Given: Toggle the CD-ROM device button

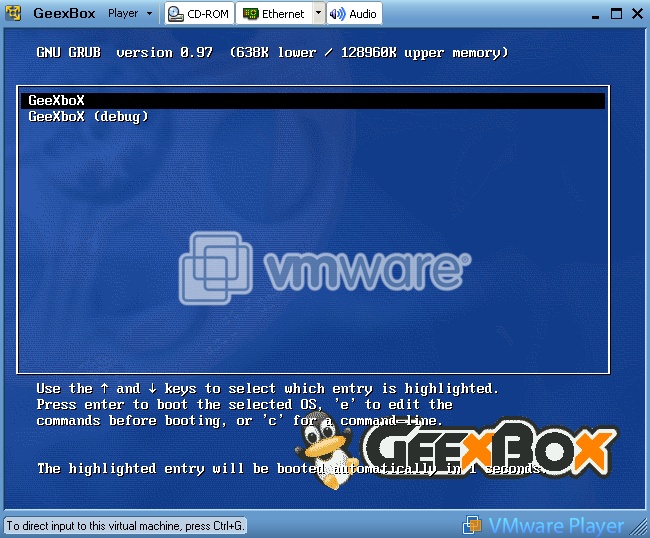Looking at the screenshot, I should tap(199, 14).
